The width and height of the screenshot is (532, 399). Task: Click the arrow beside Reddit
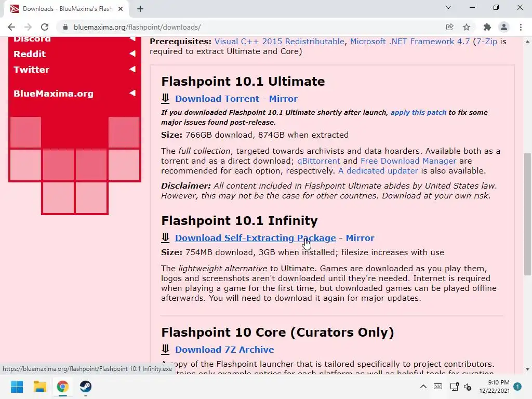click(x=132, y=54)
